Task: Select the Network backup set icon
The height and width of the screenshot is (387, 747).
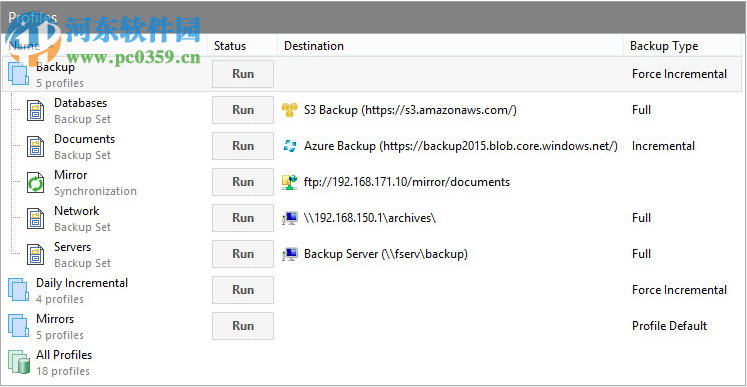Action: [36, 219]
